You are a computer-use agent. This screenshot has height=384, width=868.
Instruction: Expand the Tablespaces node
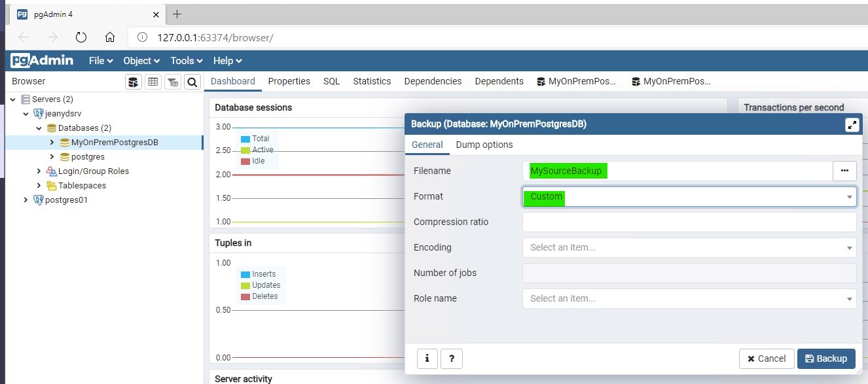pos(39,186)
